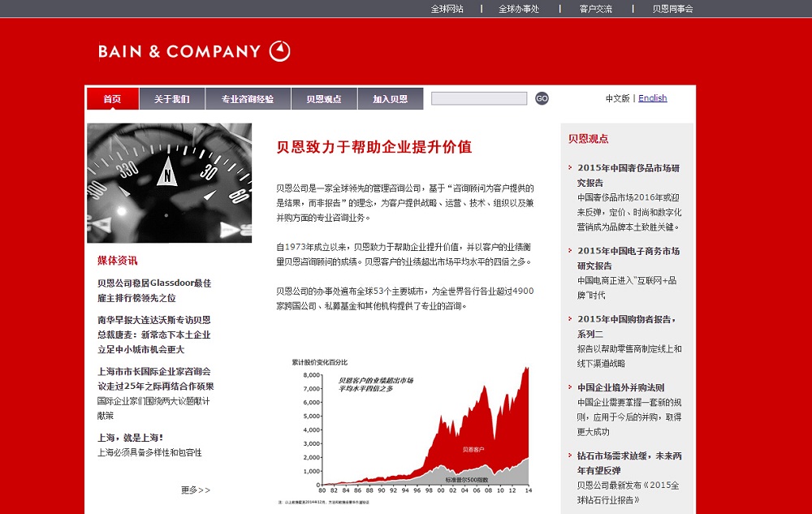
Task: Open the 加入贝恩 navigation tab
Action: point(391,99)
